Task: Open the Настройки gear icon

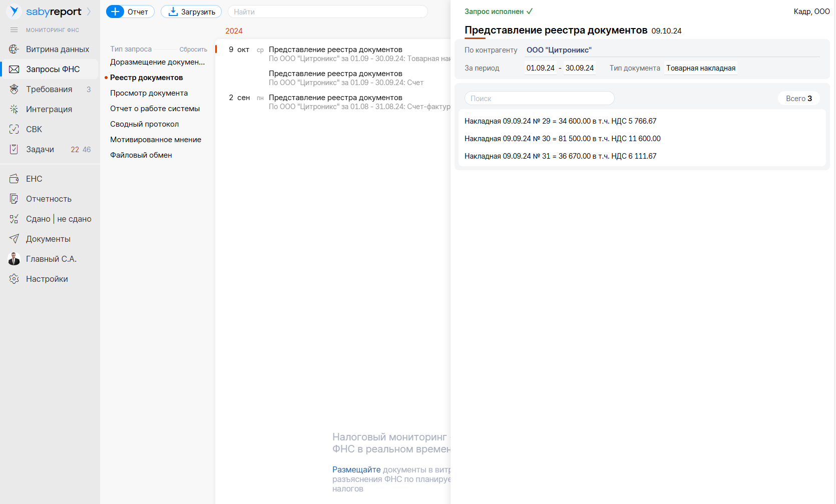Action: 14,279
